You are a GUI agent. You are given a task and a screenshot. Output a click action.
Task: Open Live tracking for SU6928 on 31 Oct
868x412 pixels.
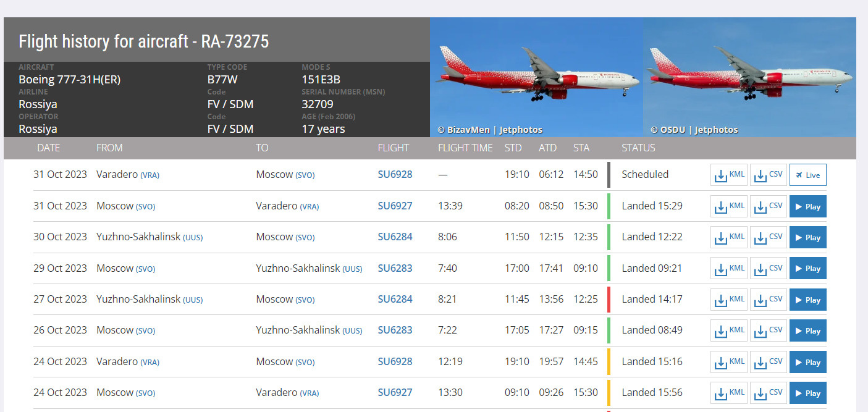point(807,175)
